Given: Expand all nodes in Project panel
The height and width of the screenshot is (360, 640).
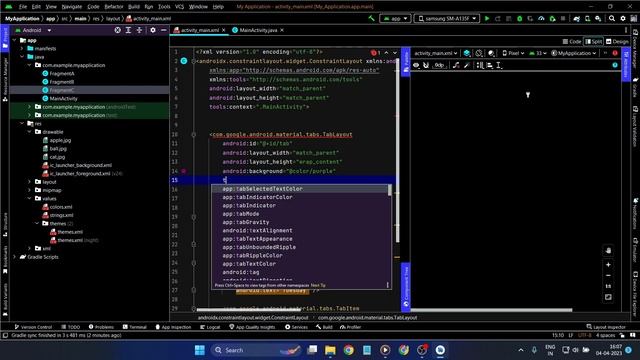Looking at the screenshot, I should click(128, 30).
